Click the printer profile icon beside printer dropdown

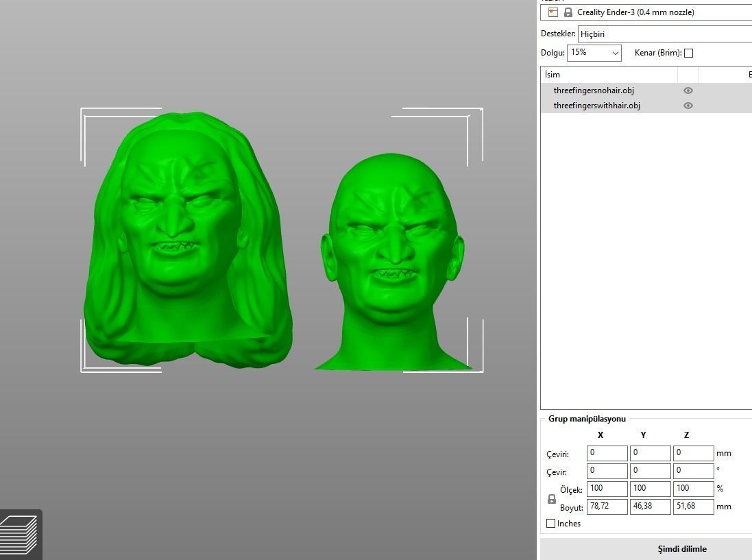click(553, 12)
